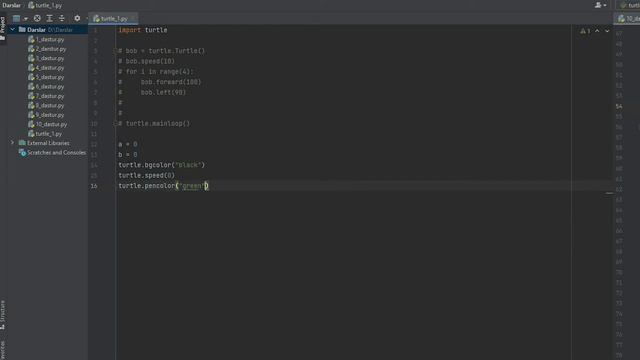Click line number 16 in the gutter
640x360 pixels.
[x=94, y=186]
